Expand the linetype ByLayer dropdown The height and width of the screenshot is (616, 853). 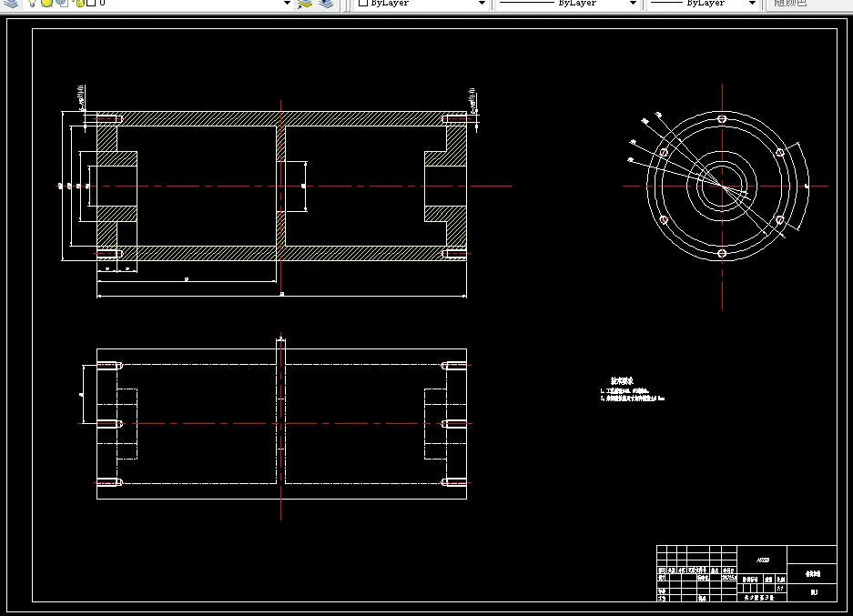633,4
